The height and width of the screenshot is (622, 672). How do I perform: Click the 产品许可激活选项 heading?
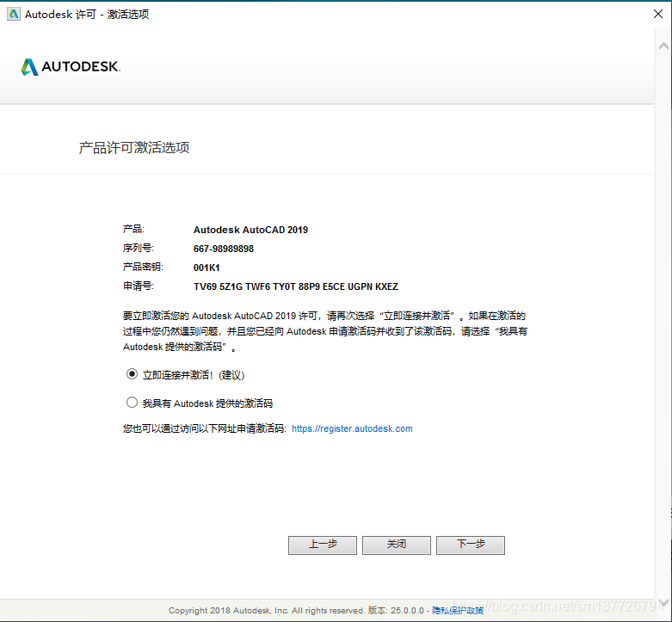click(134, 148)
